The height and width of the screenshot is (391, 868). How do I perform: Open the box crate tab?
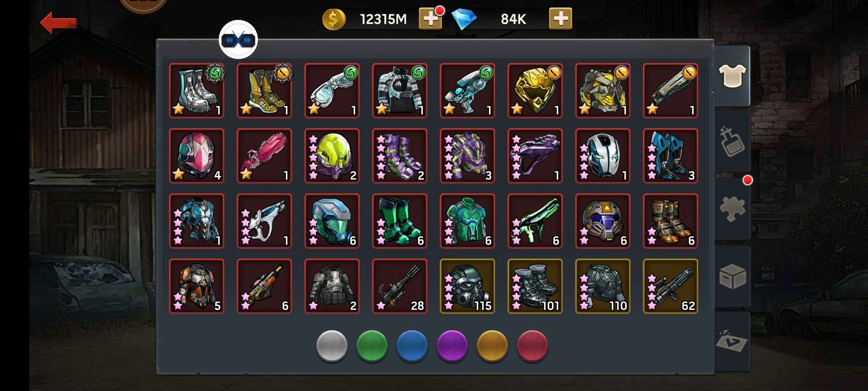732,276
